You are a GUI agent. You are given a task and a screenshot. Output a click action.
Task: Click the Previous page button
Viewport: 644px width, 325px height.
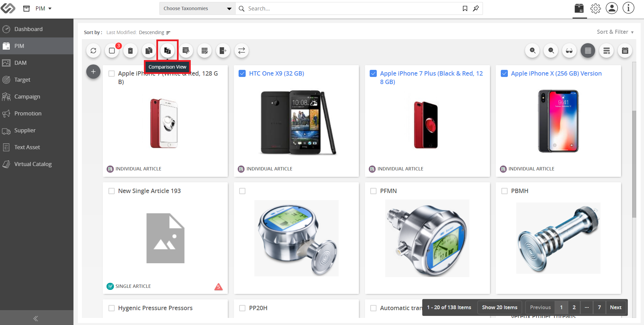[x=540, y=307]
